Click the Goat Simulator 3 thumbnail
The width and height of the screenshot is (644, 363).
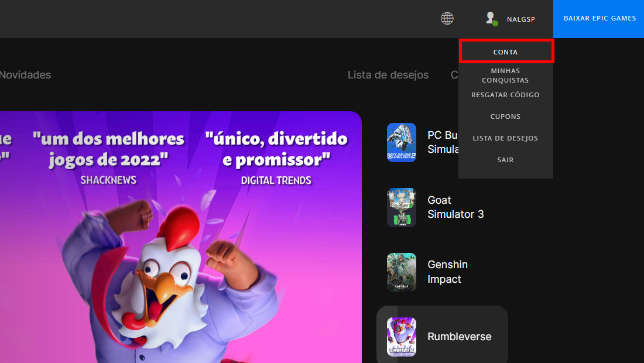pos(402,207)
